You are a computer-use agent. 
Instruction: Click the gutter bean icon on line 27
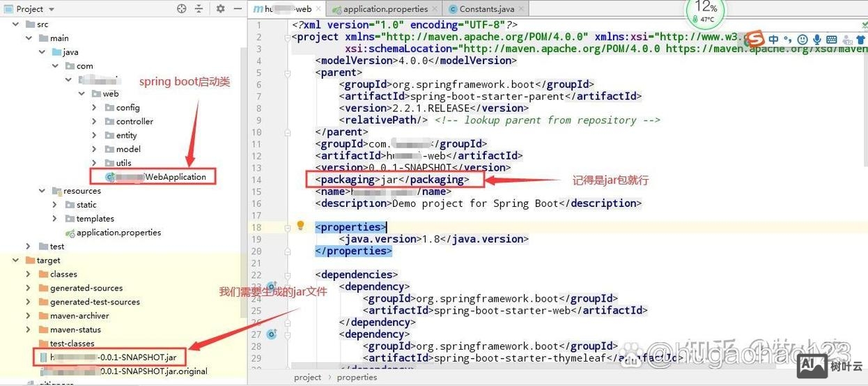(272, 334)
